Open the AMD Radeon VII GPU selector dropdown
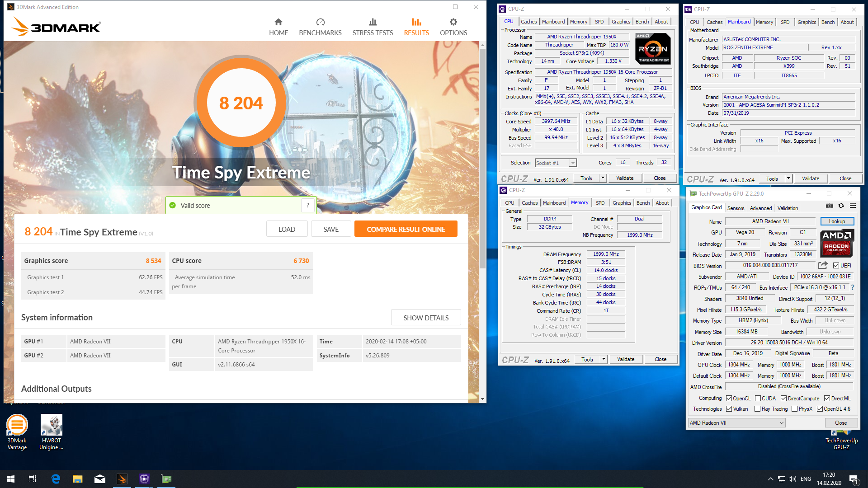The height and width of the screenshot is (488, 868). point(736,423)
